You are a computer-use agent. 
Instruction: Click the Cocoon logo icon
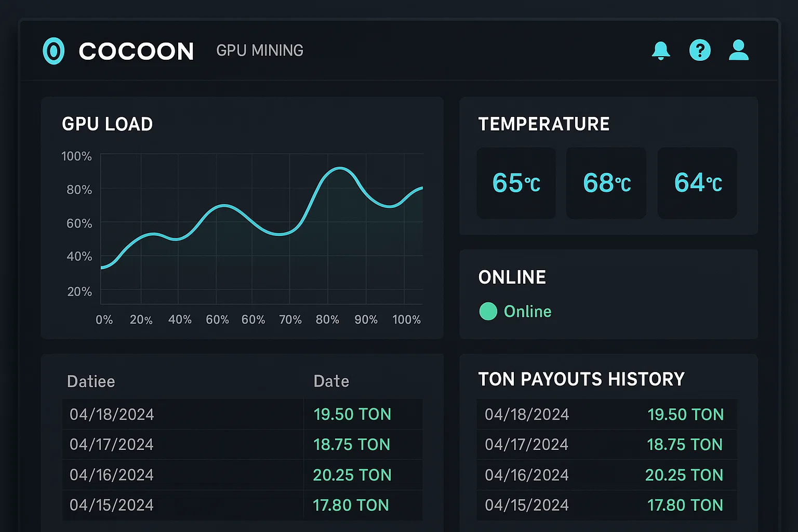54,51
